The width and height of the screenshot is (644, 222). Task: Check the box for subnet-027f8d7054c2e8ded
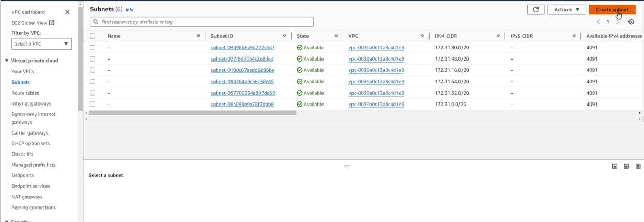click(93, 59)
